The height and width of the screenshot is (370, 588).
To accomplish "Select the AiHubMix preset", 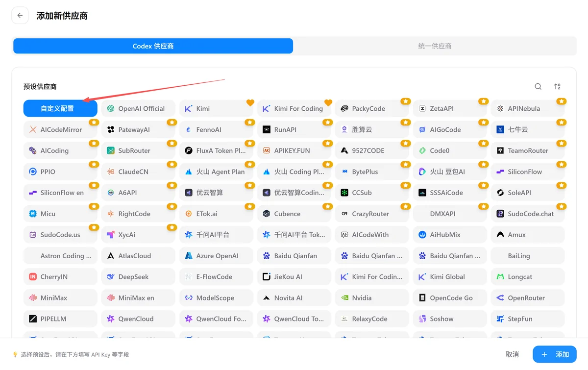I will coord(450,235).
